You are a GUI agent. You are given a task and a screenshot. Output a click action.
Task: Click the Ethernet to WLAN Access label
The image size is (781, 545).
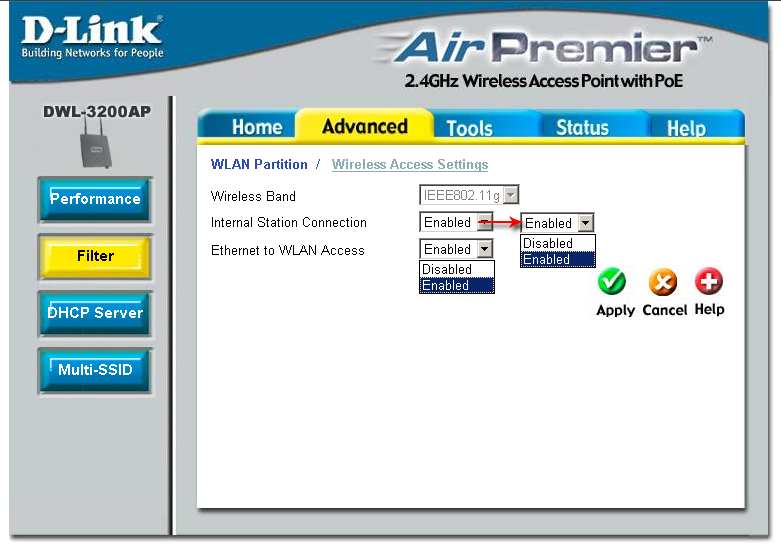pyautogui.click(x=287, y=250)
